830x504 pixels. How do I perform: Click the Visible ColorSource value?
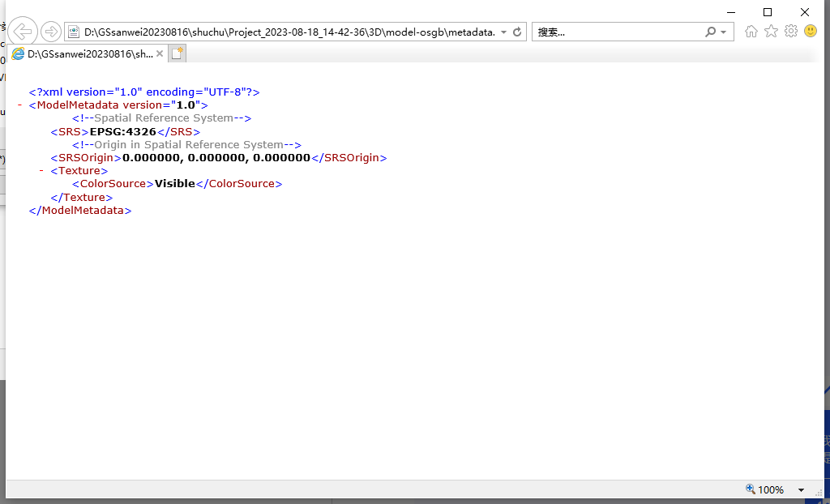(x=175, y=183)
